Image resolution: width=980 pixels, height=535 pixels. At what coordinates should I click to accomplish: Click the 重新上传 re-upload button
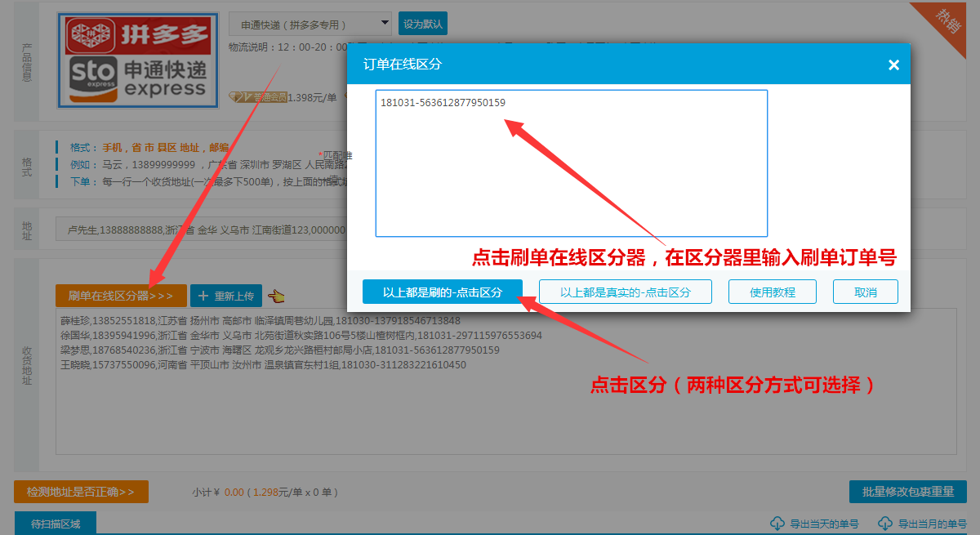pos(226,296)
